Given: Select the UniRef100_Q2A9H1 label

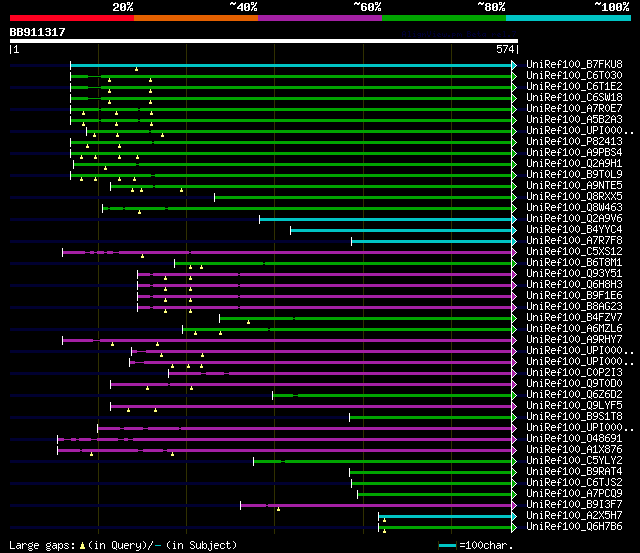Looking at the screenshot, I should click(574, 164).
